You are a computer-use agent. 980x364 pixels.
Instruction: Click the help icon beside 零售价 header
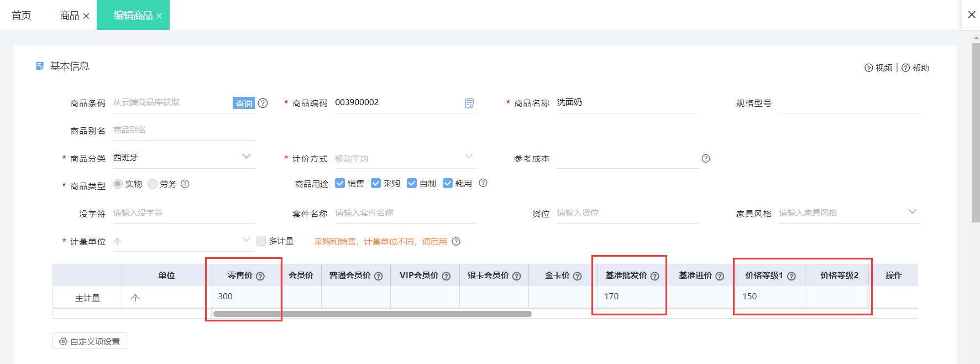pyautogui.click(x=260, y=276)
